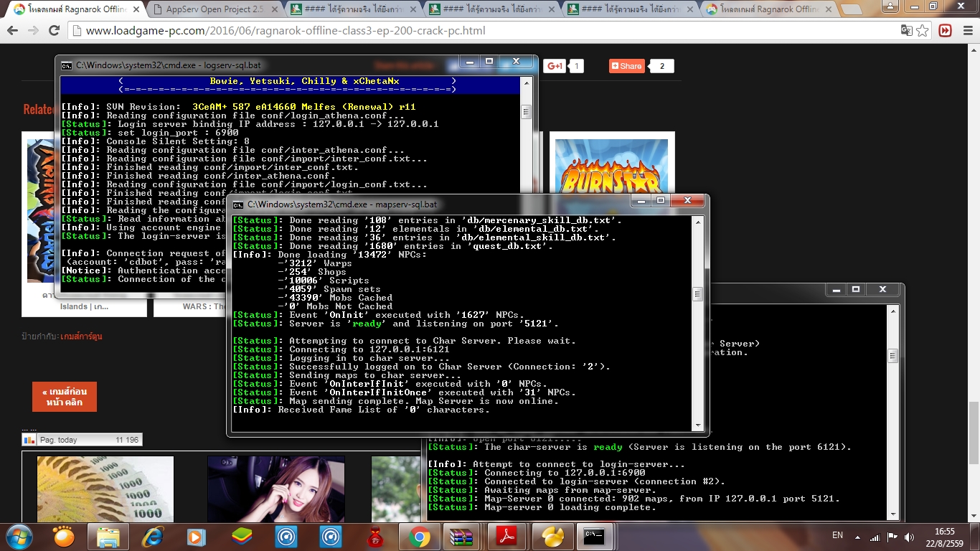Click the orange Share button
Image resolution: width=980 pixels, height=551 pixels.
click(627, 66)
